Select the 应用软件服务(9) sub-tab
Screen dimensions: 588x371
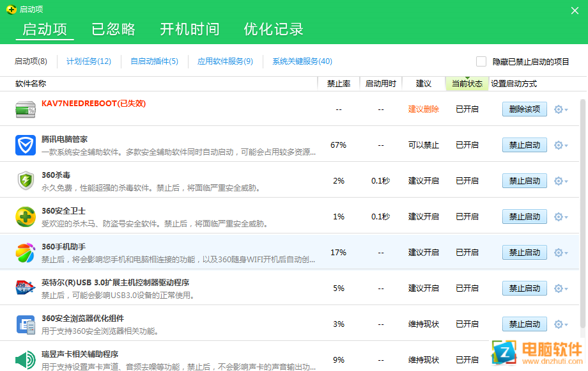(225, 61)
